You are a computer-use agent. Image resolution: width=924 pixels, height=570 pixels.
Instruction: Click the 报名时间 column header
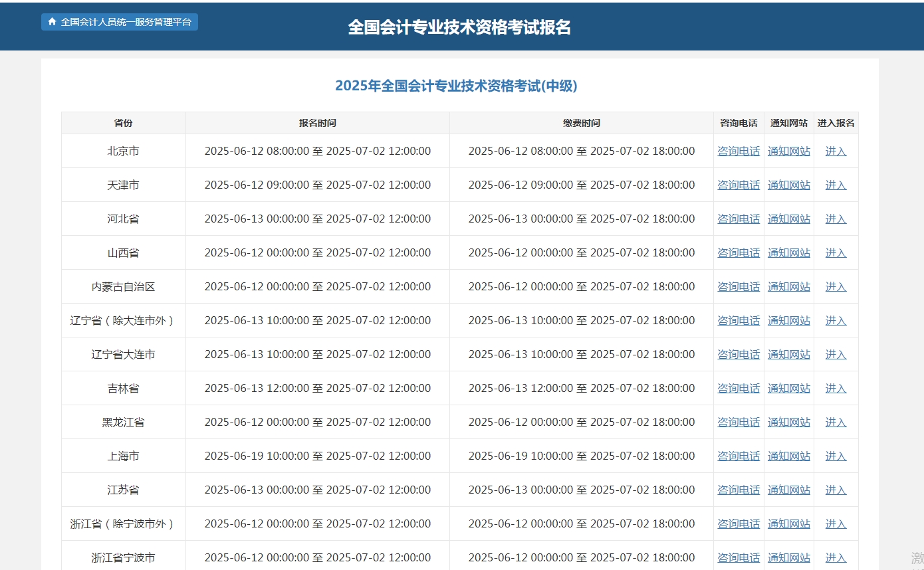pyautogui.click(x=317, y=123)
